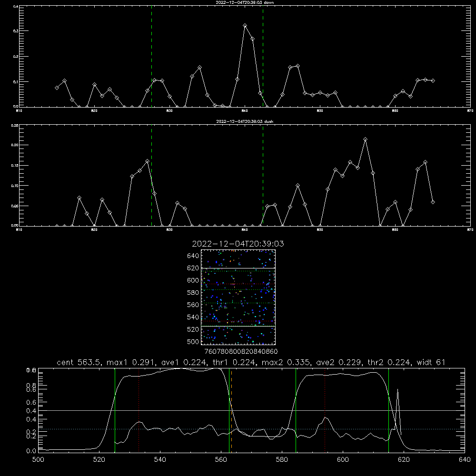The image size is (476, 476).
Task: Click the 0.10 label on dusk plot y-axis
Action: coord(15,186)
